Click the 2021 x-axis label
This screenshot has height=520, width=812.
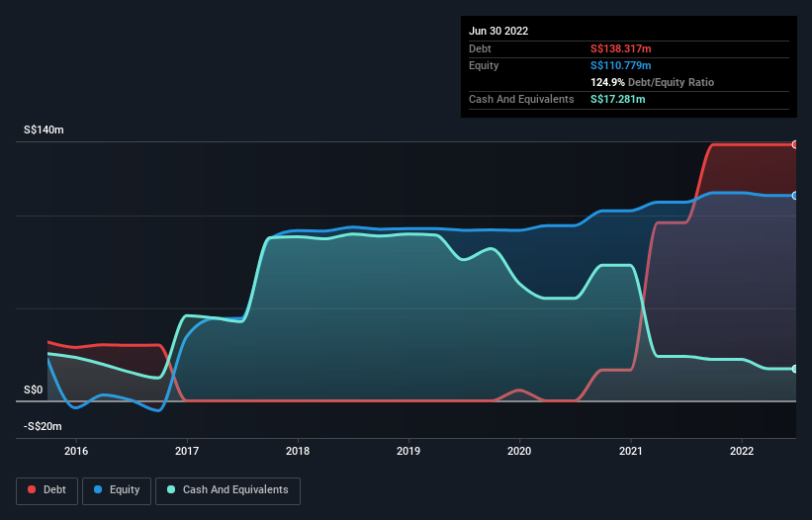pos(631,451)
